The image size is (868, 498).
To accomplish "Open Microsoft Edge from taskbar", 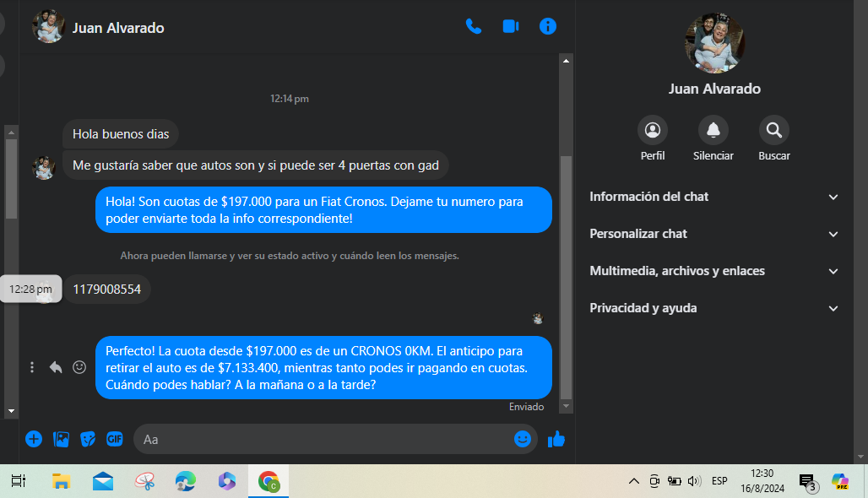I will (186, 481).
